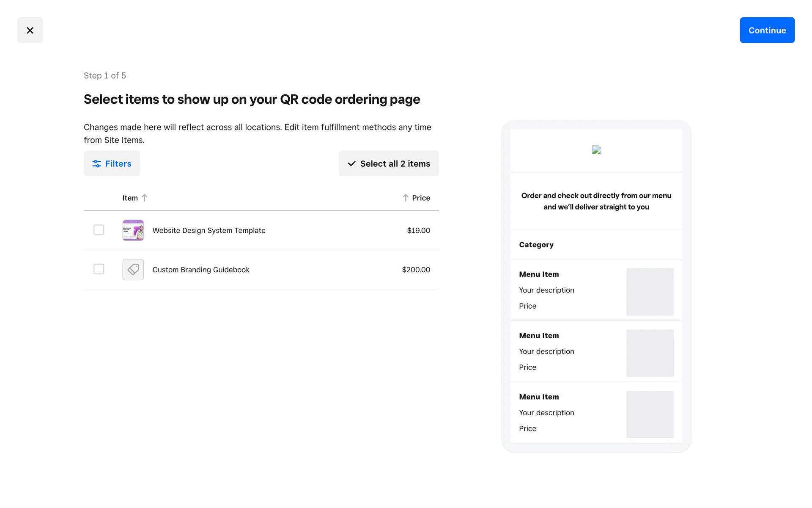Click the Category heading in the preview
The image size is (812, 508).
point(536,245)
